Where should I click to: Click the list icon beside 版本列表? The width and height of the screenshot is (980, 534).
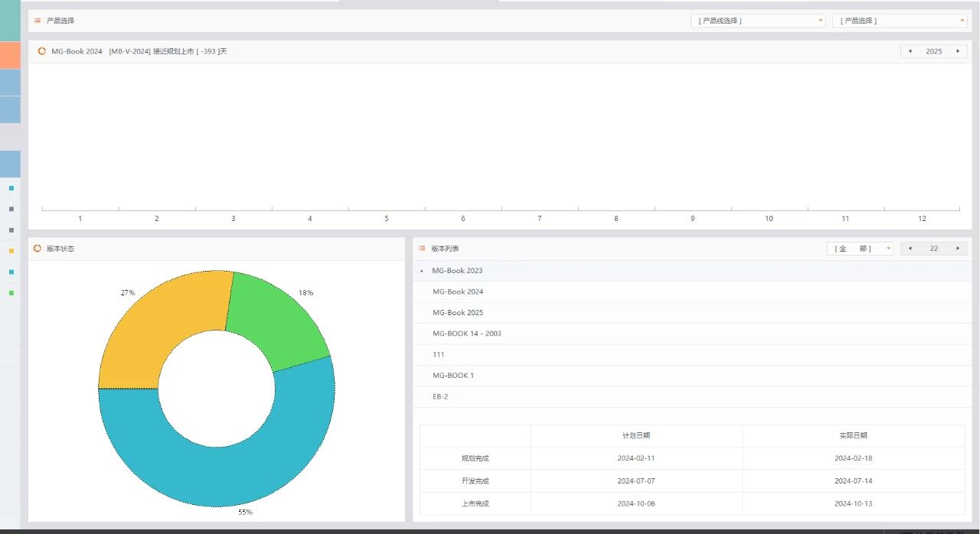pos(422,249)
